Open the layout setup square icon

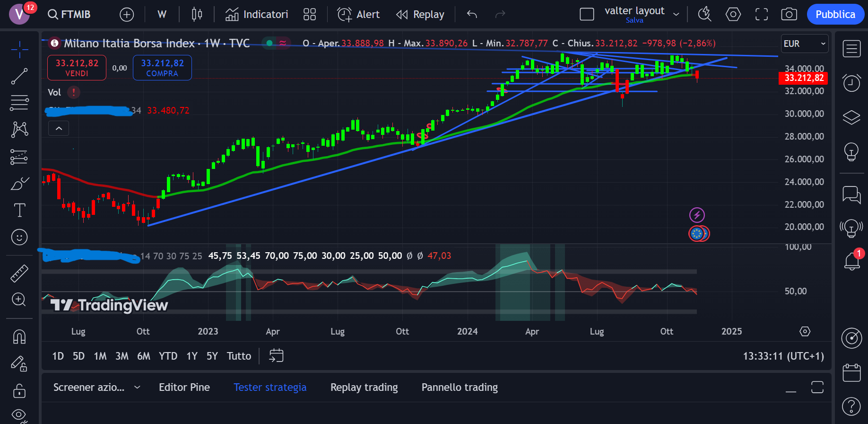[x=587, y=15]
